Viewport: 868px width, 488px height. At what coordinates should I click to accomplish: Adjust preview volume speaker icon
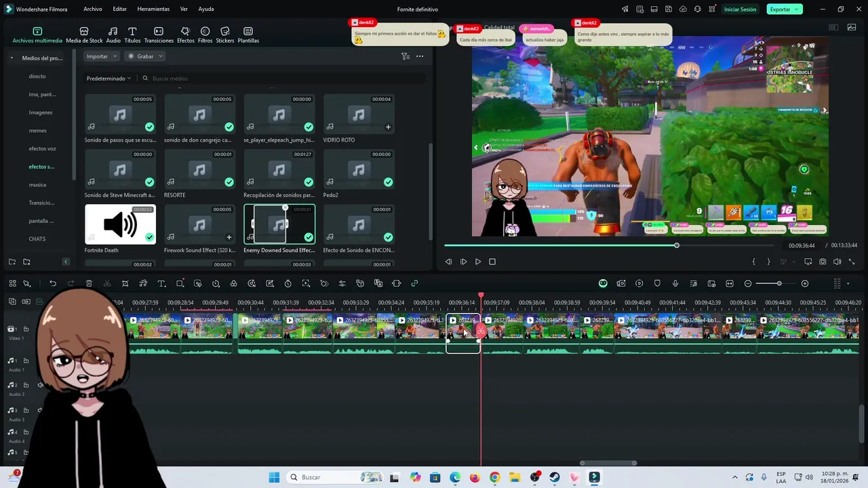[837, 262]
